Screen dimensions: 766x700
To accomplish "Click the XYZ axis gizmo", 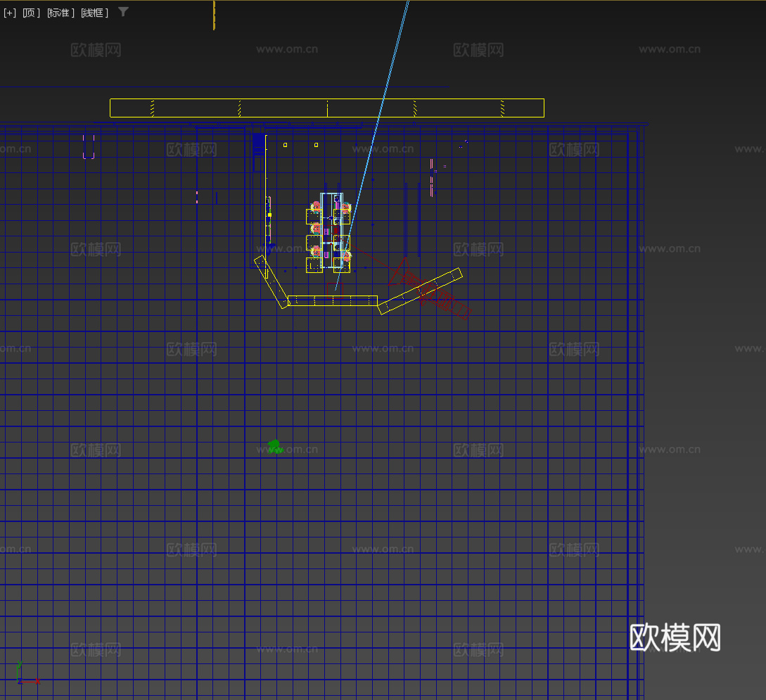I will coord(28,673).
